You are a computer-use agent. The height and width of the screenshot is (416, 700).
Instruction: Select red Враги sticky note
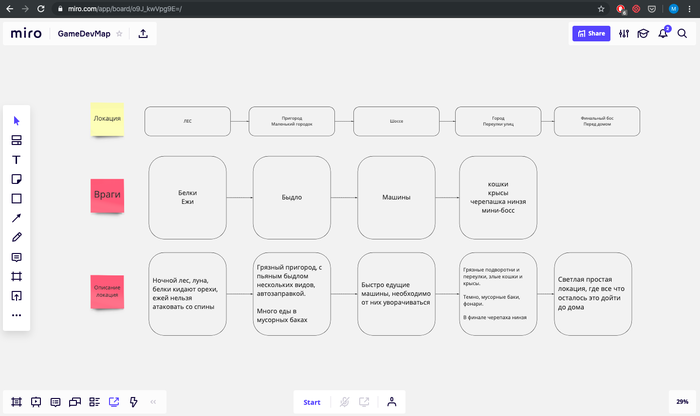pyautogui.click(x=107, y=196)
